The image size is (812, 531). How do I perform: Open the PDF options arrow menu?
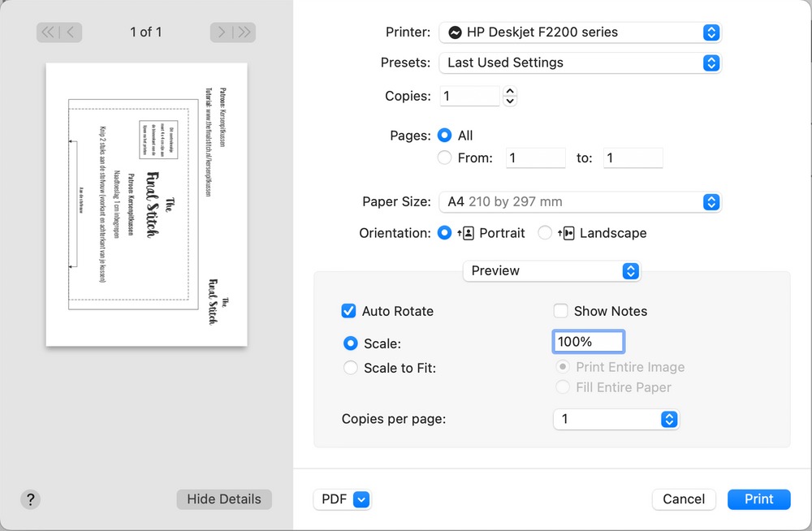pyautogui.click(x=361, y=499)
